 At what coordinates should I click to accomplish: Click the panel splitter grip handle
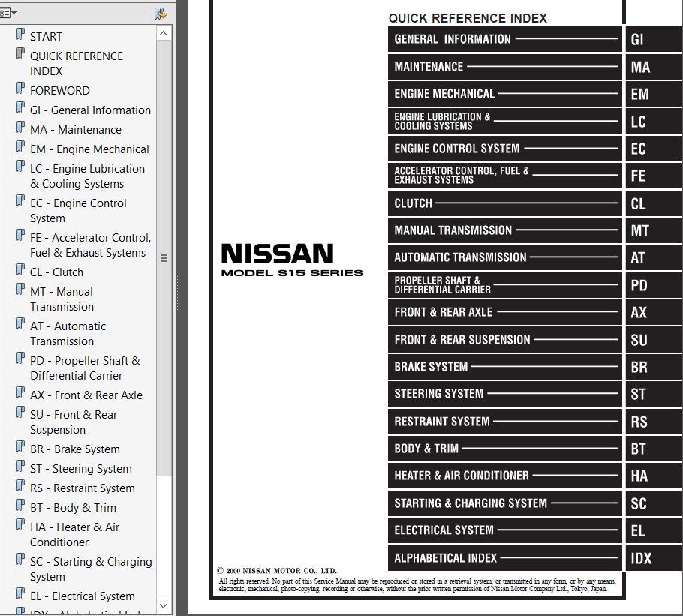point(178,294)
